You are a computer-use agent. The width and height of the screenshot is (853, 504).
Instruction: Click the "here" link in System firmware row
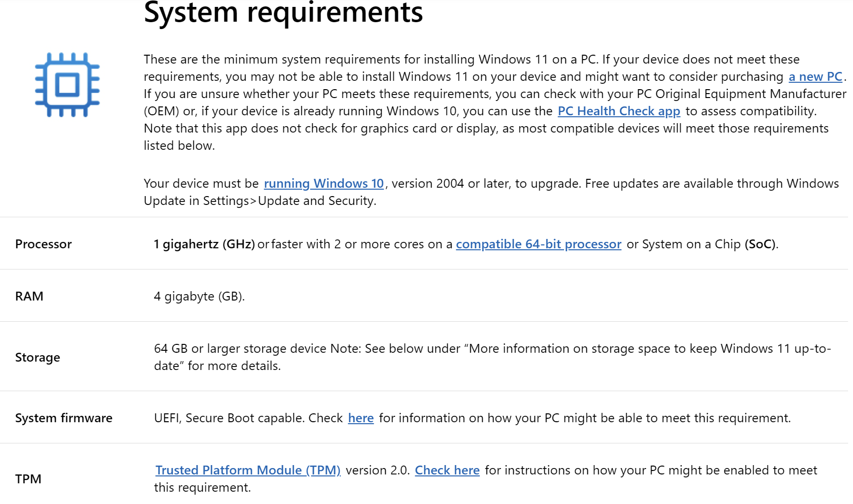point(360,418)
